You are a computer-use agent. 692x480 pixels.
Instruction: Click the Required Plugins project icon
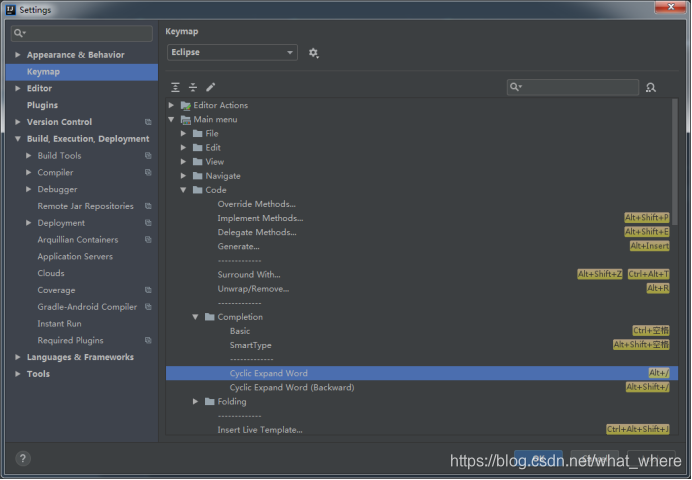point(148,340)
